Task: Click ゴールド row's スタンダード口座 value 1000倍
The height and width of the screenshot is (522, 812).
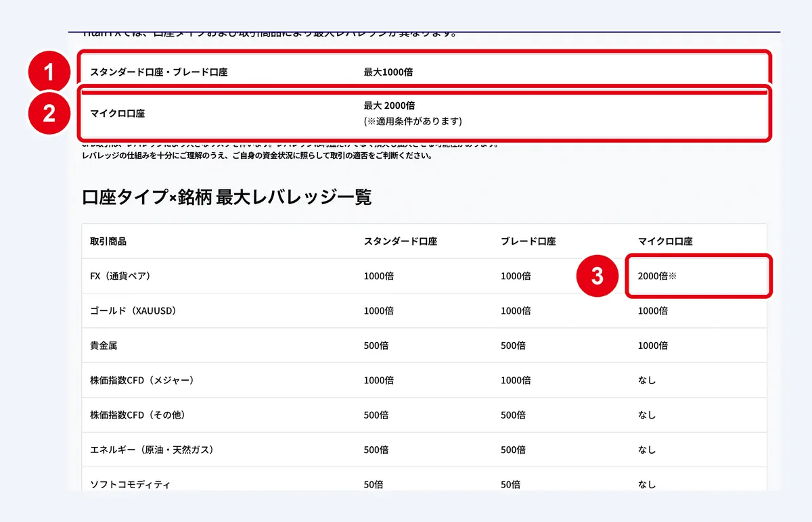Action: click(x=379, y=311)
